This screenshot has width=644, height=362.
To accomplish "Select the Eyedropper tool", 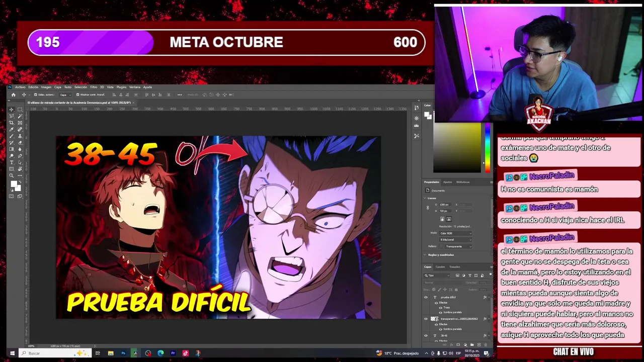I will coord(11,129).
